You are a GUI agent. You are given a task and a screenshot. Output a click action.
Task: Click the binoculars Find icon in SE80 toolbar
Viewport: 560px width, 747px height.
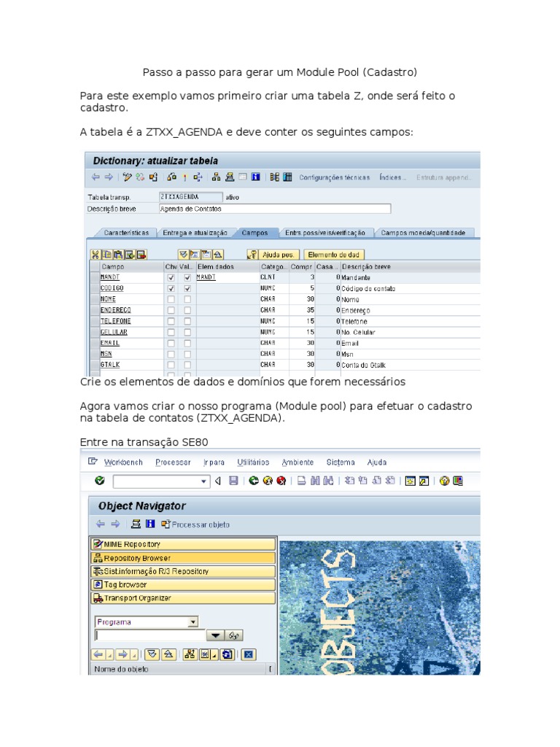315,481
